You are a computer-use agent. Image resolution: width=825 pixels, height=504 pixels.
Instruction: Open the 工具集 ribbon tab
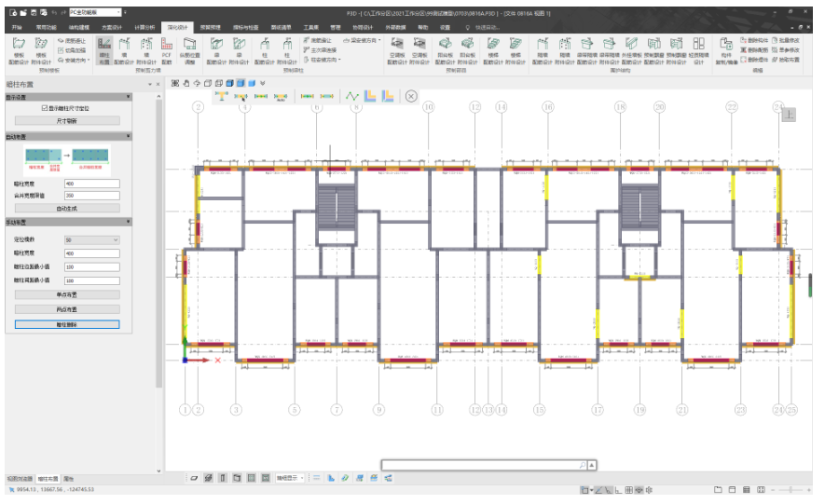[310, 27]
